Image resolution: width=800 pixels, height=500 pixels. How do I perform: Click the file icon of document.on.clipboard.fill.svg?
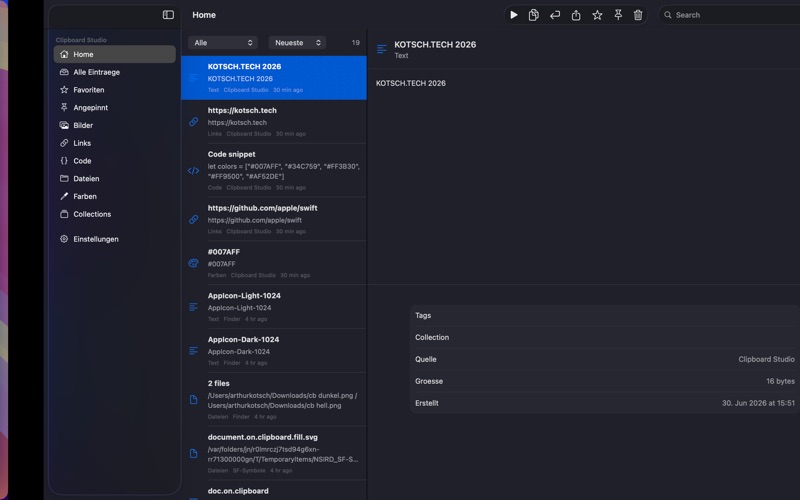tap(193, 454)
